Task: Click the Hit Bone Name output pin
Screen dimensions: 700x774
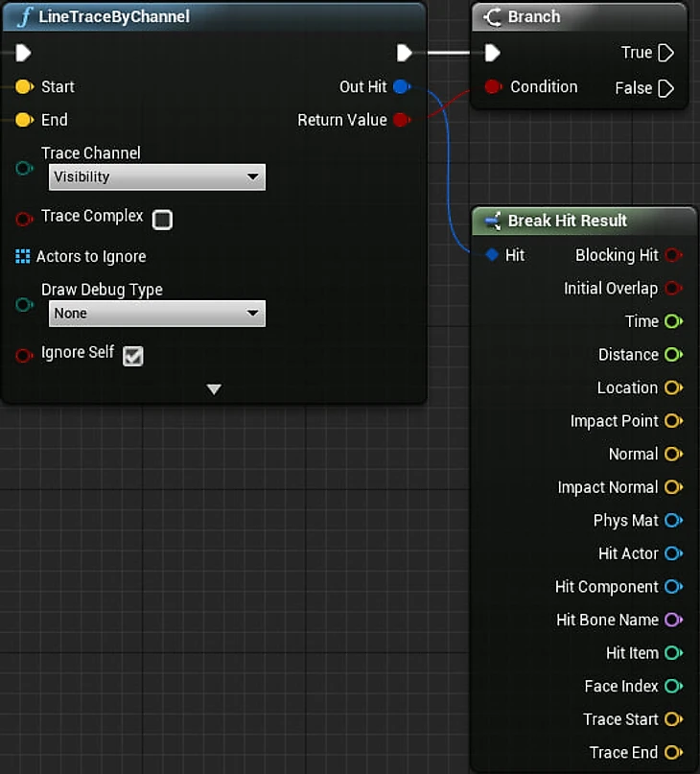Action: coord(674,620)
